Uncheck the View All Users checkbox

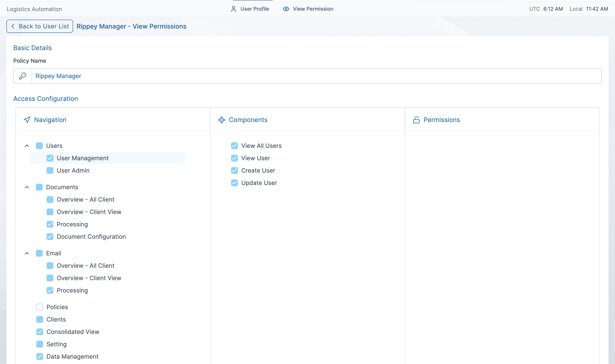pos(234,146)
